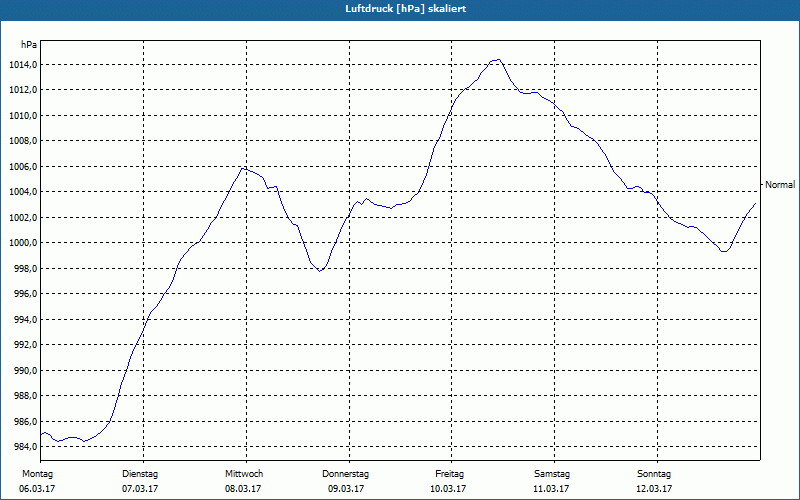
Task: Click the 1014,0 y-axis label
Action: (23, 65)
